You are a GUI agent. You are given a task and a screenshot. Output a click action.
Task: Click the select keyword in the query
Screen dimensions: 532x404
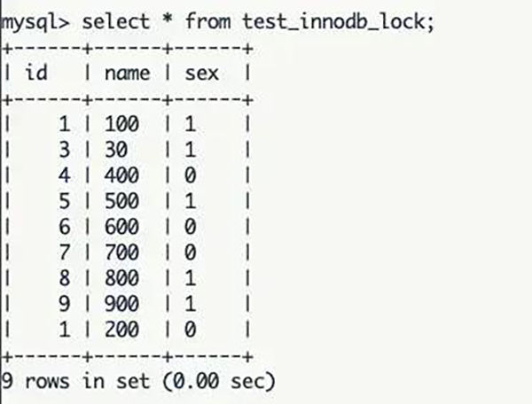pyautogui.click(x=115, y=21)
